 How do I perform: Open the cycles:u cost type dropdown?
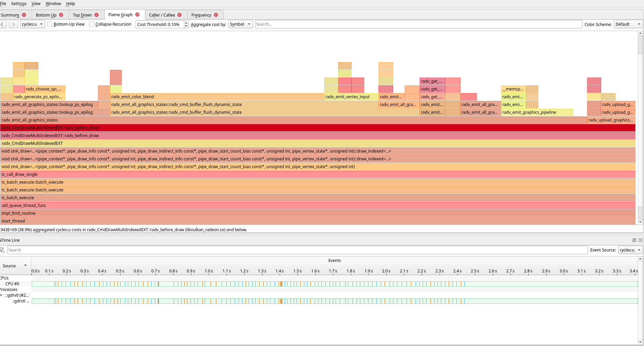pos(32,24)
